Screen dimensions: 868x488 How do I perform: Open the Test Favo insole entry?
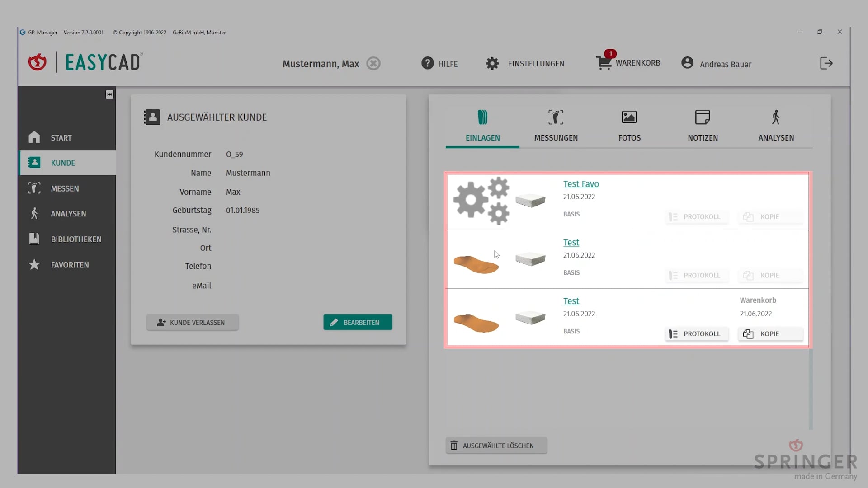pyautogui.click(x=580, y=184)
